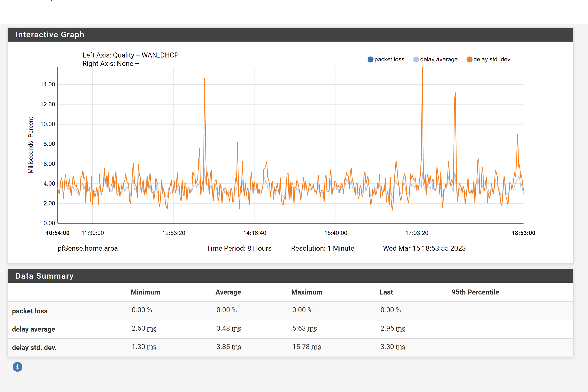
Task: Click the delay std. dev. orange legend dot
Action: pyautogui.click(x=469, y=60)
